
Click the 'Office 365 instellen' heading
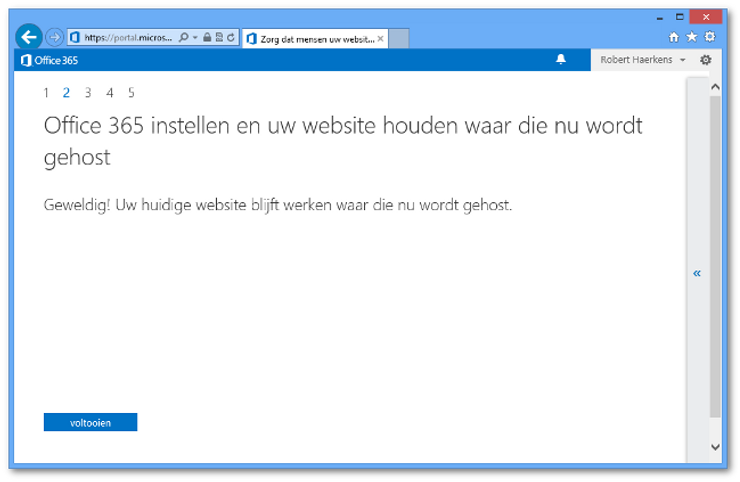pyautogui.click(x=343, y=141)
